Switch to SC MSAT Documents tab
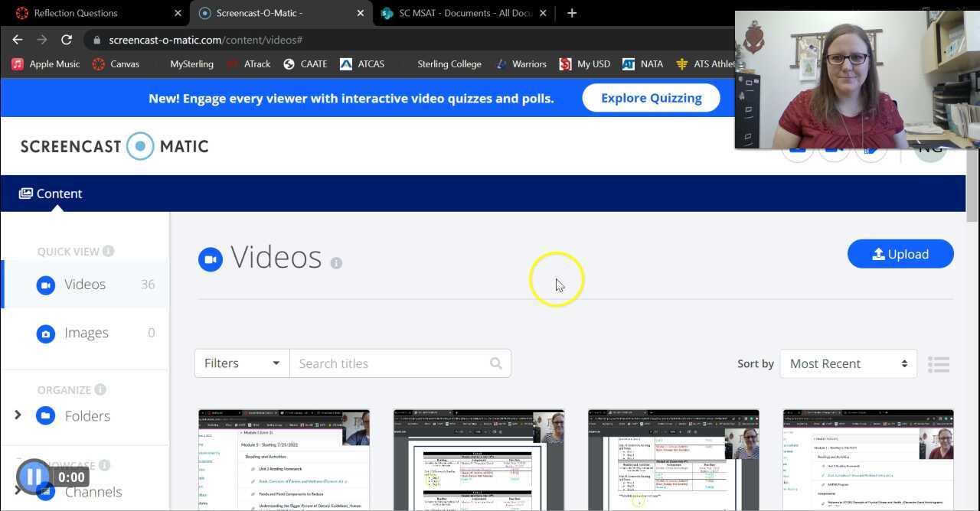 click(x=464, y=13)
